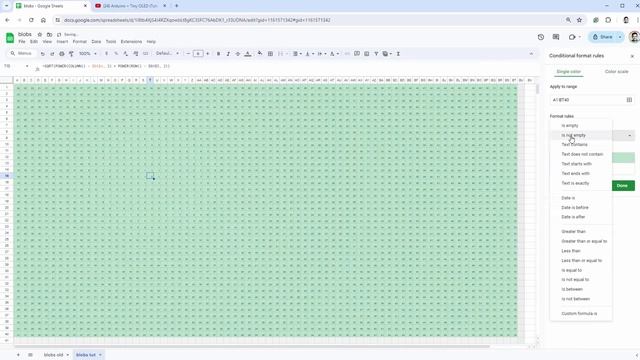Open the File menu

point(22,42)
